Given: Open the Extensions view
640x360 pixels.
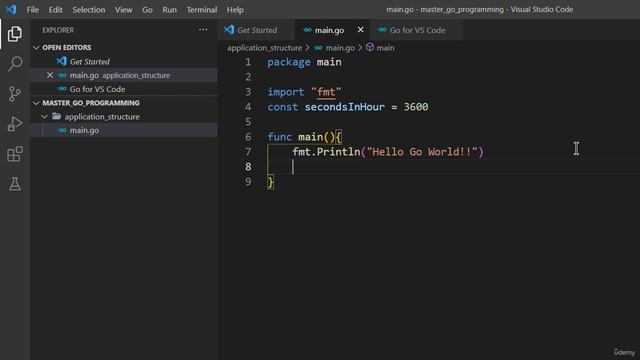Looking at the screenshot, I should pyautogui.click(x=15, y=154).
